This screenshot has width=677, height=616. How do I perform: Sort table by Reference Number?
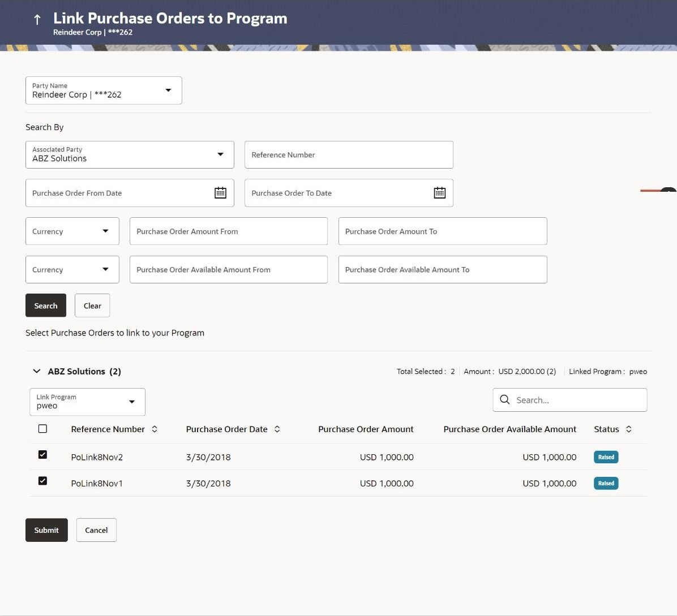coord(155,429)
